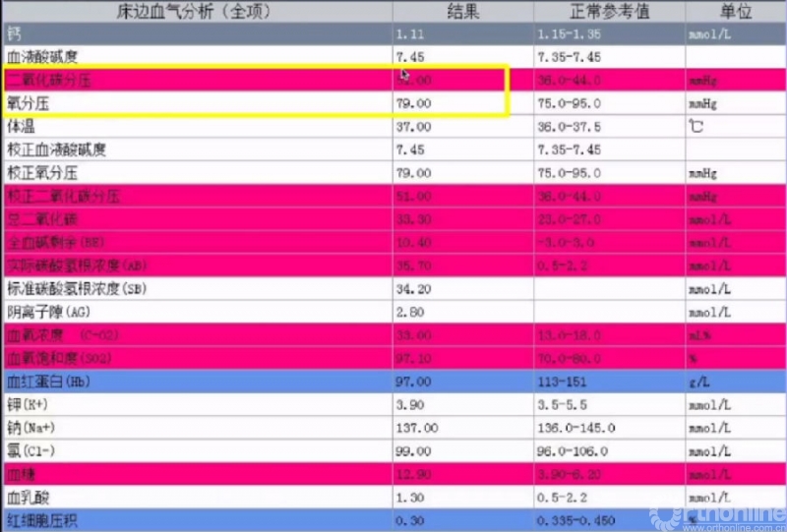The width and height of the screenshot is (787, 532).
Task: Select the 体温 result value 37.00
Action: click(x=412, y=127)
